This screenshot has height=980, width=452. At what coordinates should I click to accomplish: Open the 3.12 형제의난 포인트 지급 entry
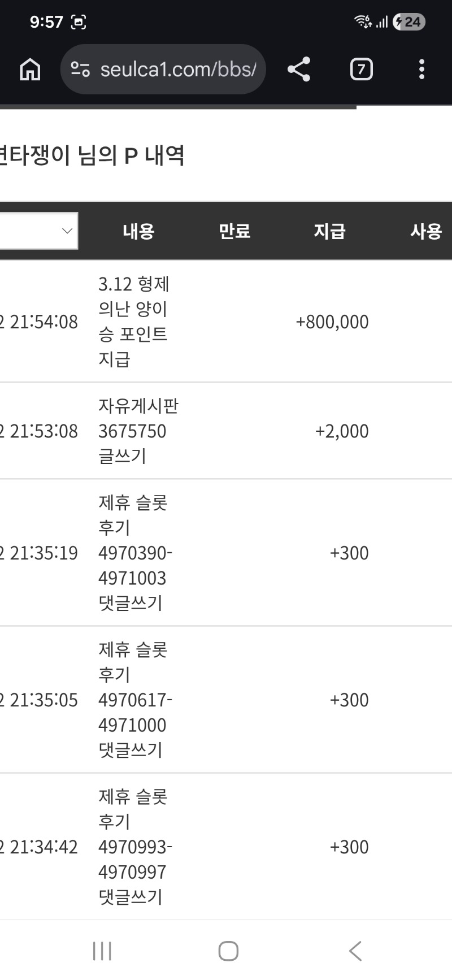133,321
